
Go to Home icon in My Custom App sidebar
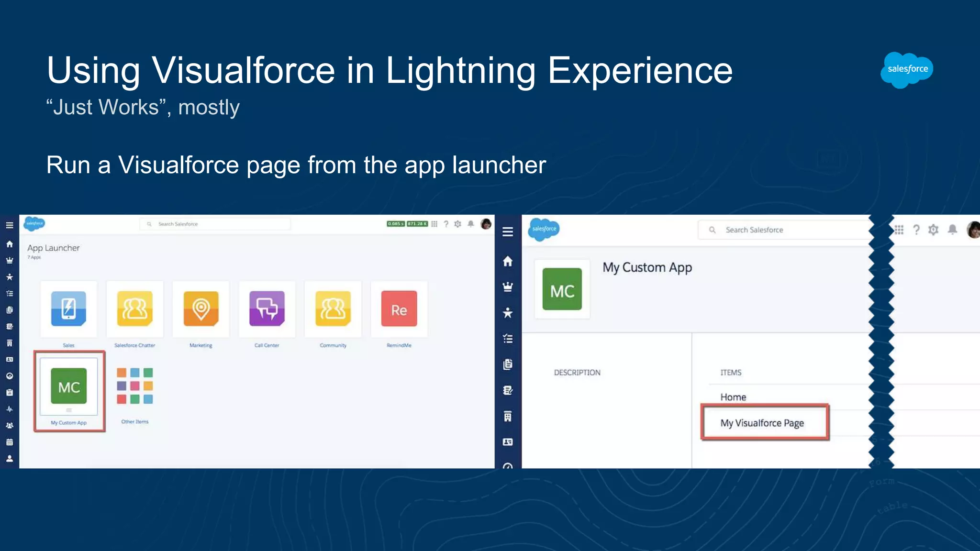click(508, 261)
